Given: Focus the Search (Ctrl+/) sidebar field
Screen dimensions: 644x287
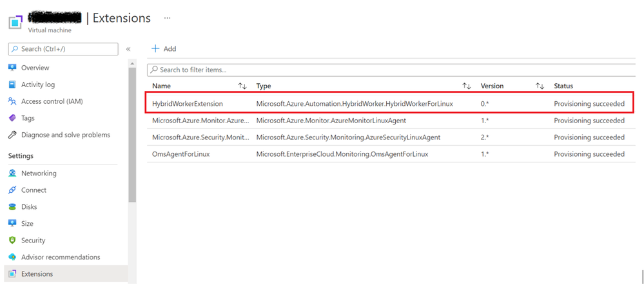Looking at the screenshot, I should pyautogui.click(x=63, y=49).
